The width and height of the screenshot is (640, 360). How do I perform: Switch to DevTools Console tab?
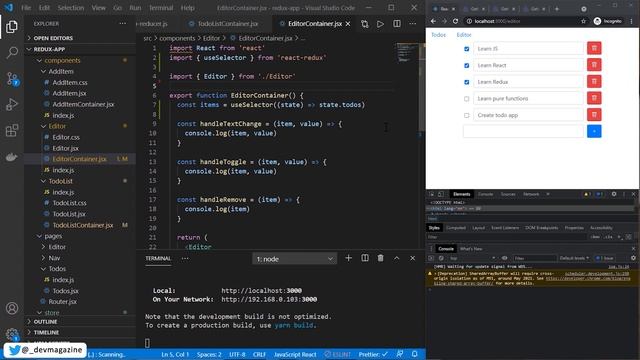pos(485,194)
